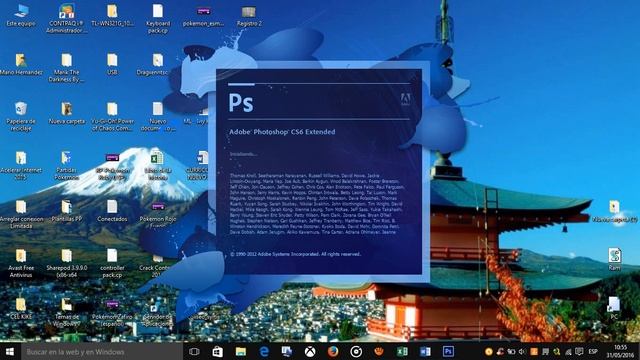Click the Ps logo on splash screen
Image resolution: width=640 pixels, height=360 pixels.
pos(241,102)
